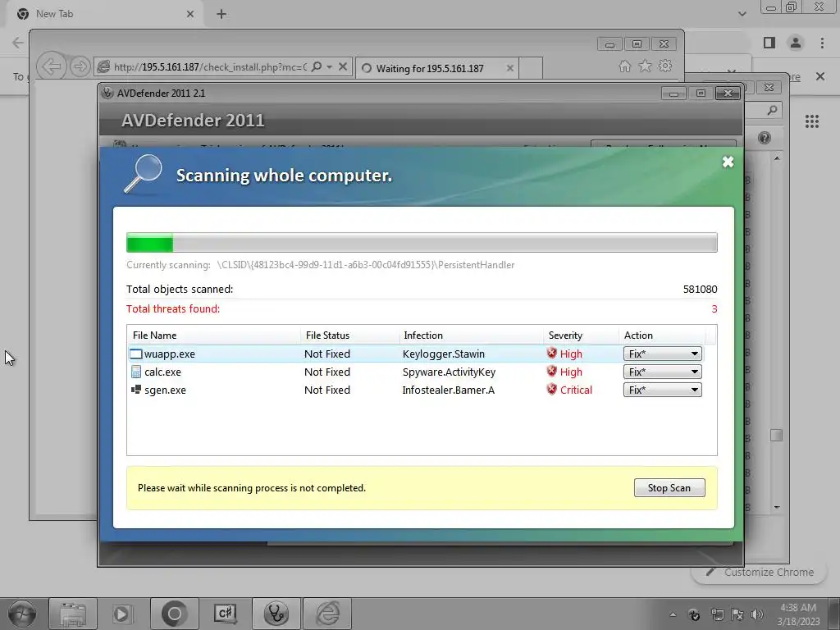The image size is (840, 630).
Task: Click the Internet Explorer address bar URL
Action: (210, 67)
